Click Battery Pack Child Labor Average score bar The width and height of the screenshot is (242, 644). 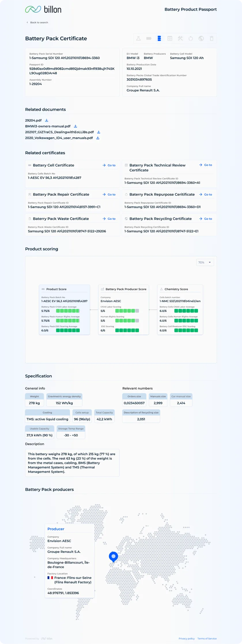(x=68, y=311)
